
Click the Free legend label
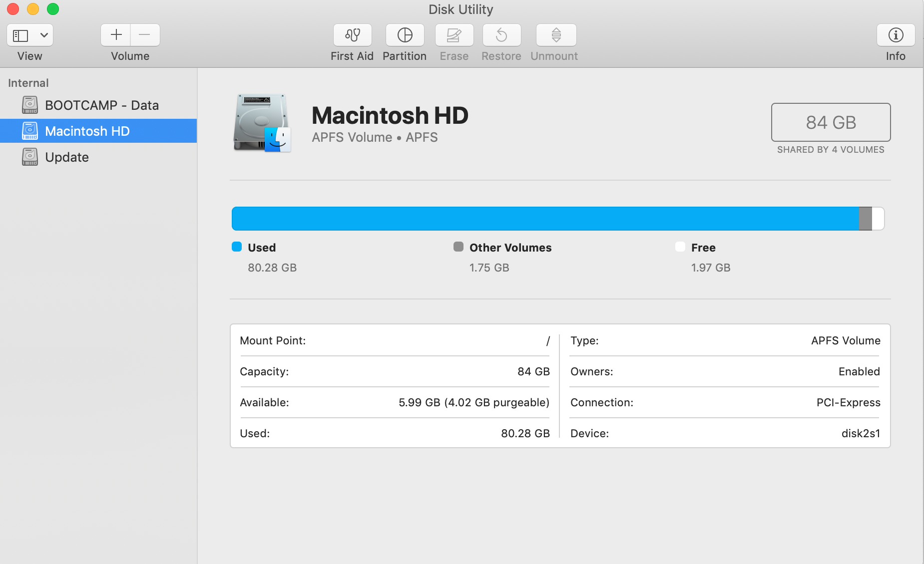pos(703,248)
